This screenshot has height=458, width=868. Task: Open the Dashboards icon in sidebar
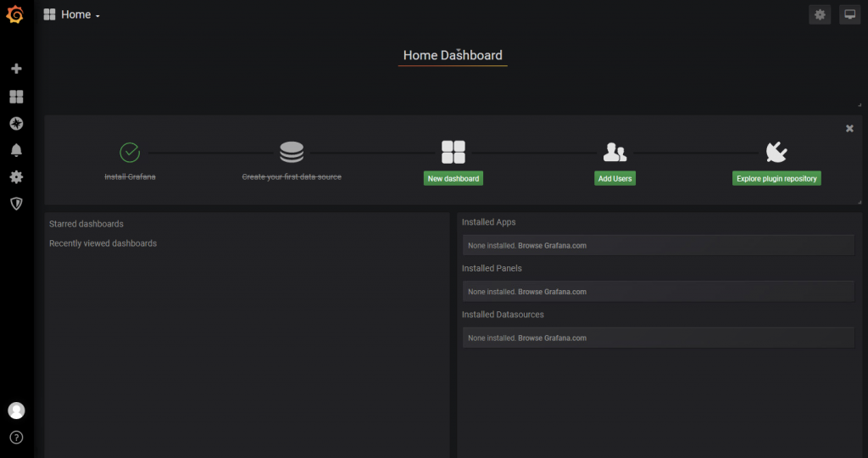point(16,97)
